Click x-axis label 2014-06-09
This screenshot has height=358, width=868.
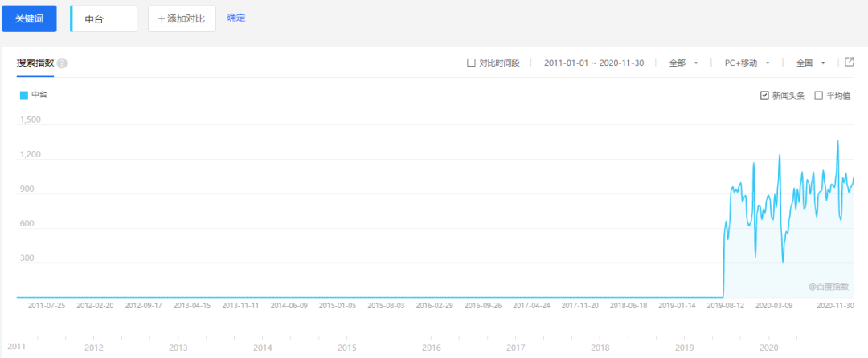[x=289, y=305]
